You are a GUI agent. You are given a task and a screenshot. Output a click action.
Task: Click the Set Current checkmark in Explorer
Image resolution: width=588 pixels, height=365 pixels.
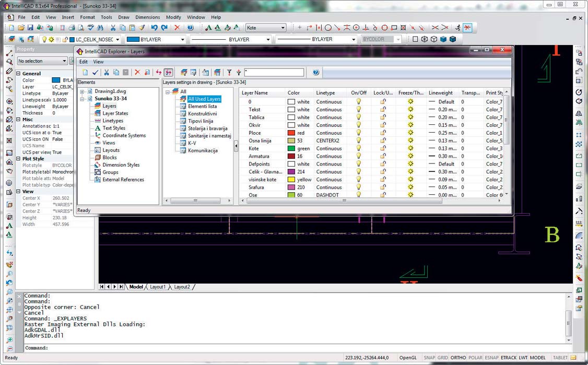coord(95,73)
